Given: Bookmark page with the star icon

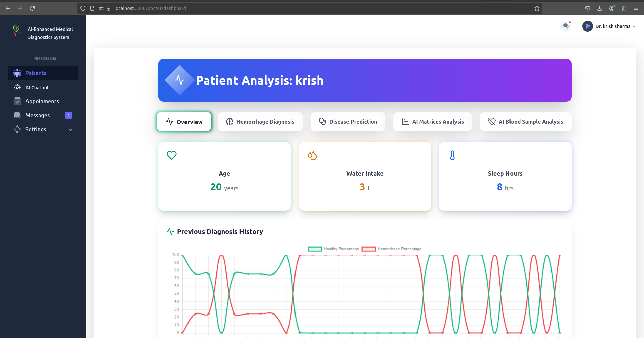Looking at the screenshot, I should pyautogui.click(x=537, y=8).
